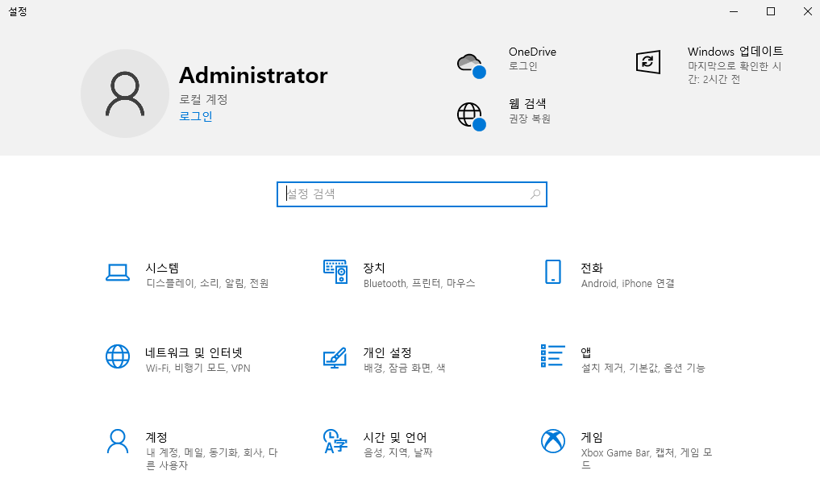Open the 계정 settings title
The image size is (820, 504).
click(x=156, y=438)
